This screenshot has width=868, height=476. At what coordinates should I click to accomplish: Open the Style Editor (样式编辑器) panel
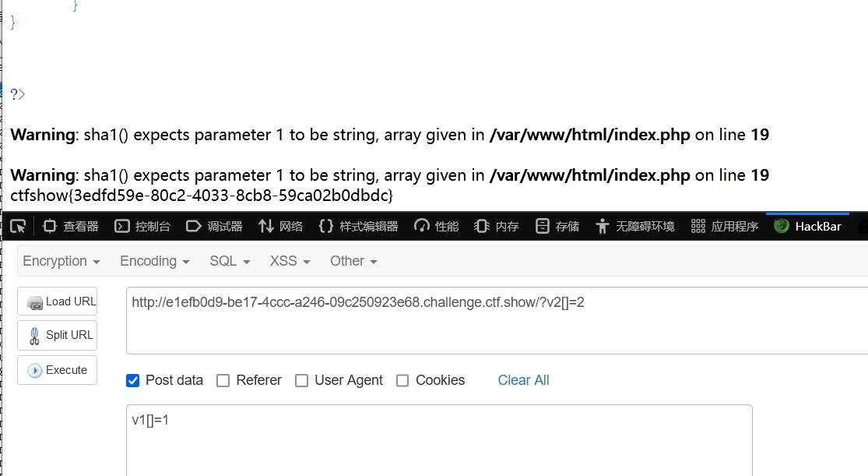(358, 226)
